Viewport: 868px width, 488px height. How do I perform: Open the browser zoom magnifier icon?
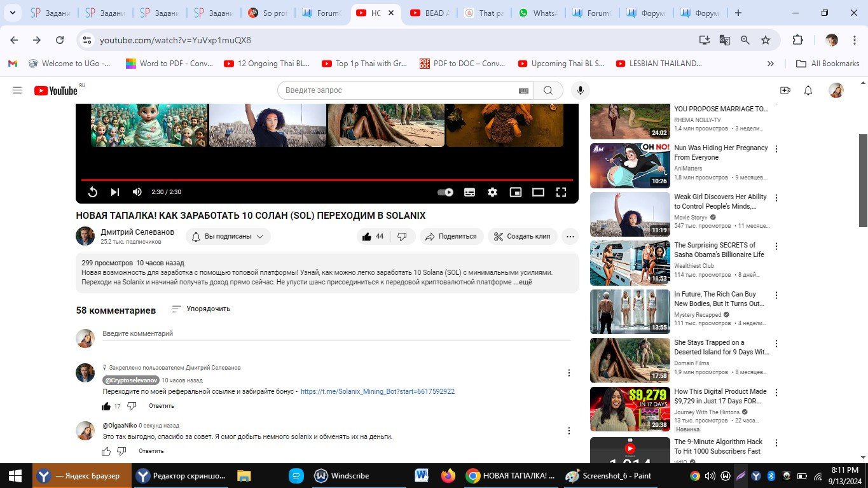click(745, 40)
